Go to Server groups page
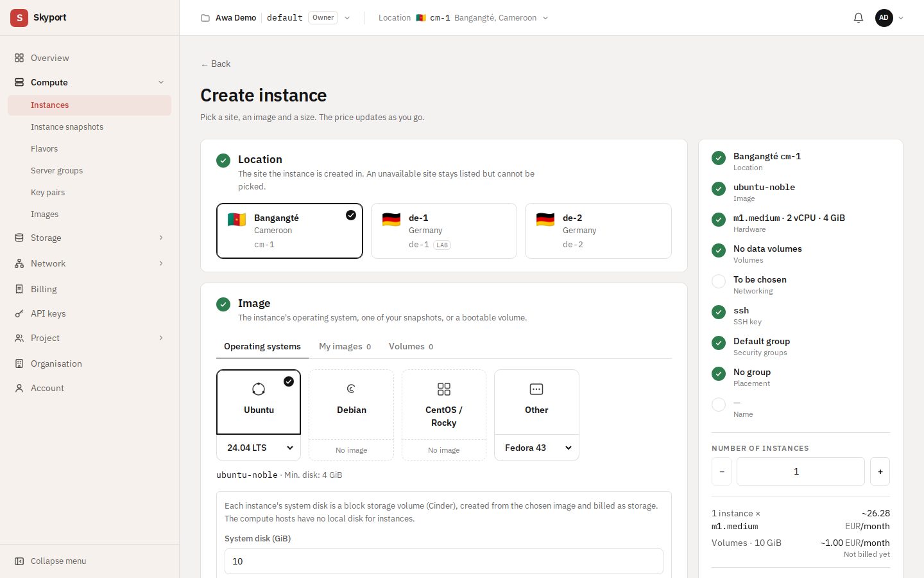Screen dimensions: 924x578 pyautogui.click(x=90, y=171)
